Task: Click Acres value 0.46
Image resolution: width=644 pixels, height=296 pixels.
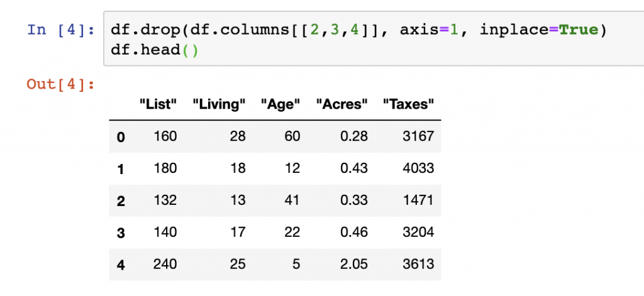Action: [x=354, y=232]
